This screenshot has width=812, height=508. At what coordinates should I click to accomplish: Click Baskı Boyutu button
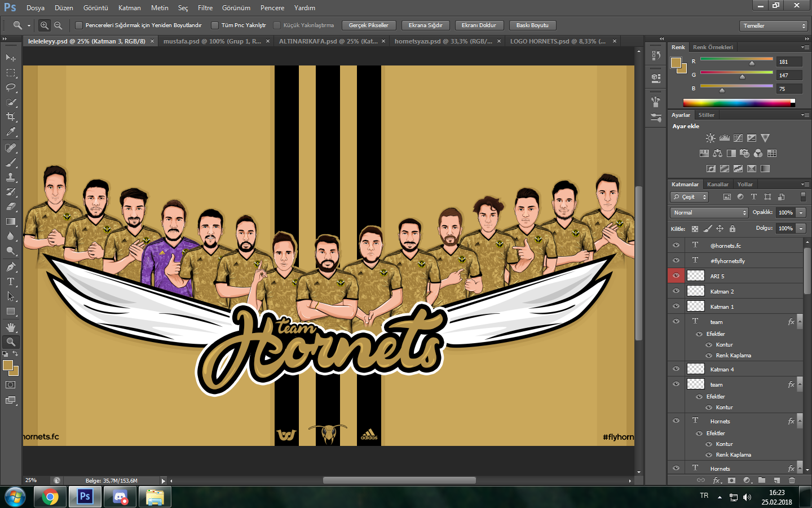coord(532,25)
